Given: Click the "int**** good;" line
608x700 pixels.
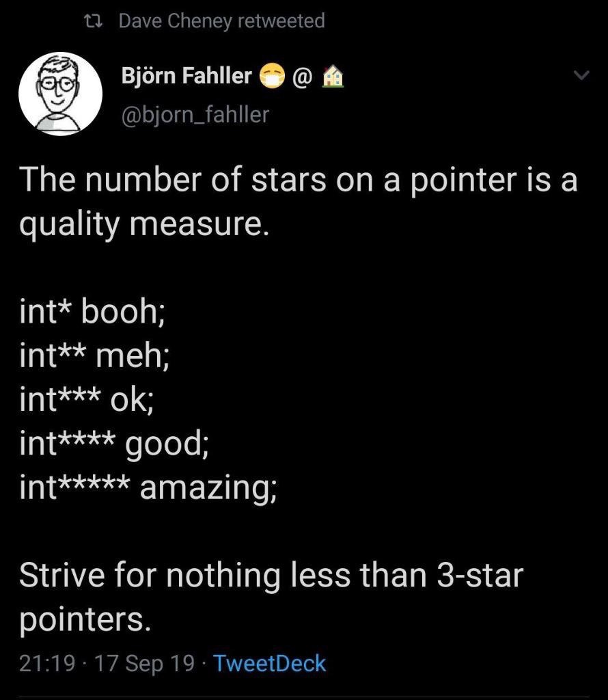Looking at the screenshot, I should (x=114, y=444).
